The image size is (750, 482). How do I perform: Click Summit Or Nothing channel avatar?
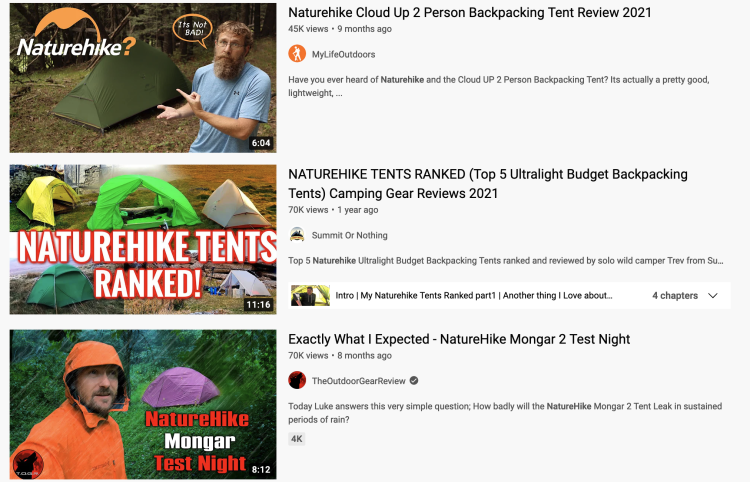(297, 235)
